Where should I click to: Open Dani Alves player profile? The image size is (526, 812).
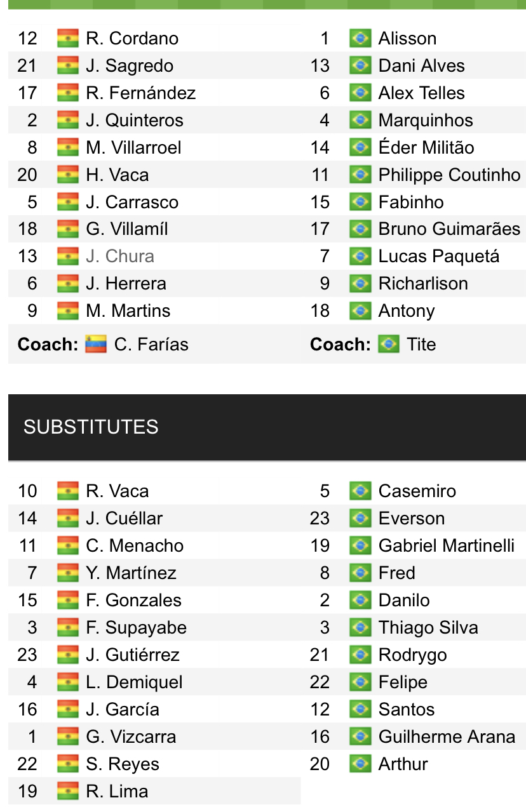coord(421,65)
